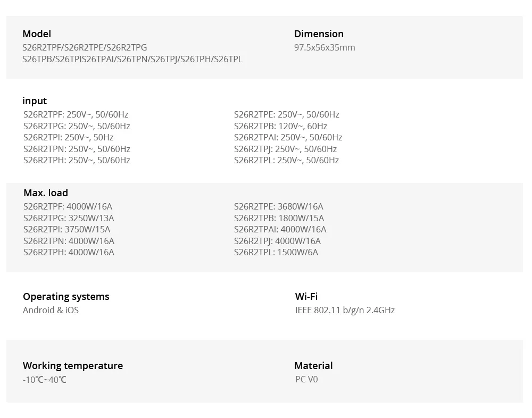
Task: Click S26R2TPB: 1800W/15A load entry
Action: (279, 218)
